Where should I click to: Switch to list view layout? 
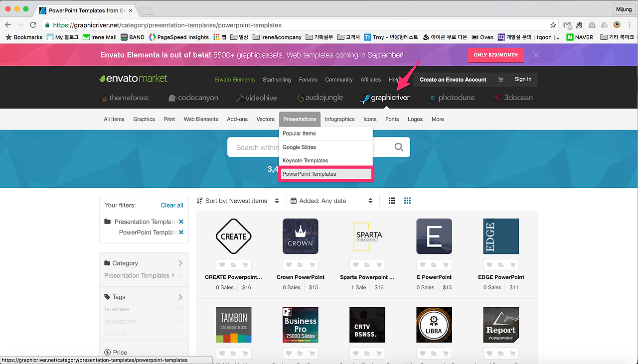[x=392, y=201]
